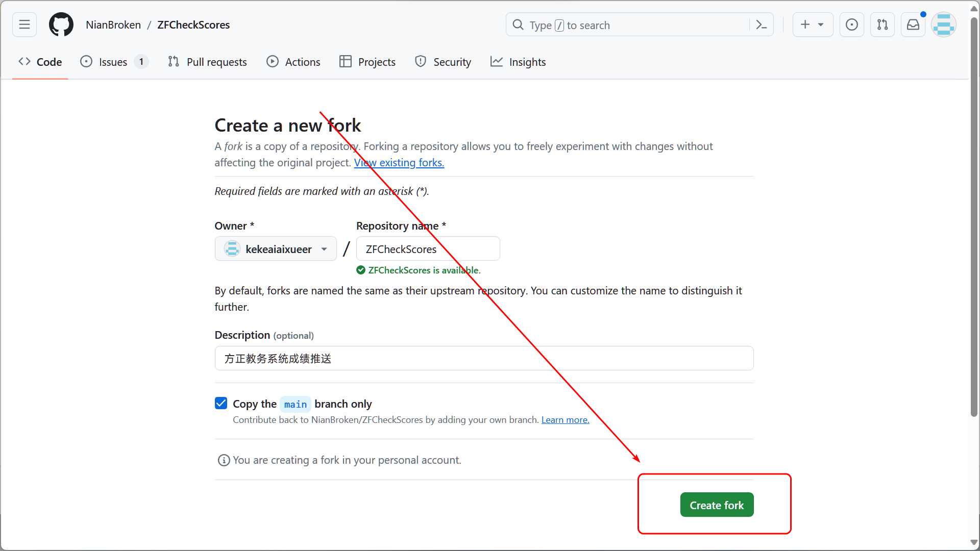Click 'ZFCheckScores is available.' message

tap(424, 270)
